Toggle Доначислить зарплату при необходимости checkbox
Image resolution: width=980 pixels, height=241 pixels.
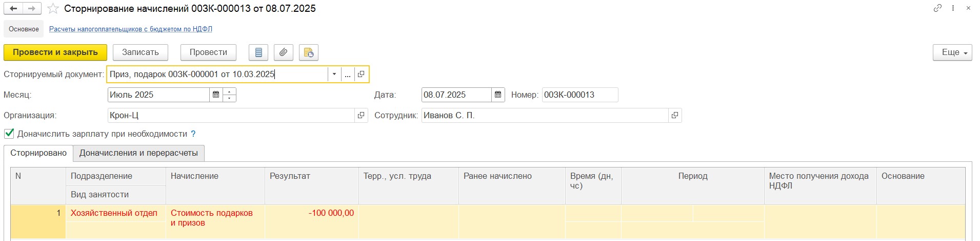point(9,134)
